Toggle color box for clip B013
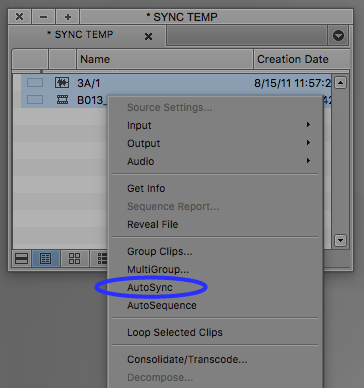364x388 pixels. pyautogui.click(x=35, y=99)
